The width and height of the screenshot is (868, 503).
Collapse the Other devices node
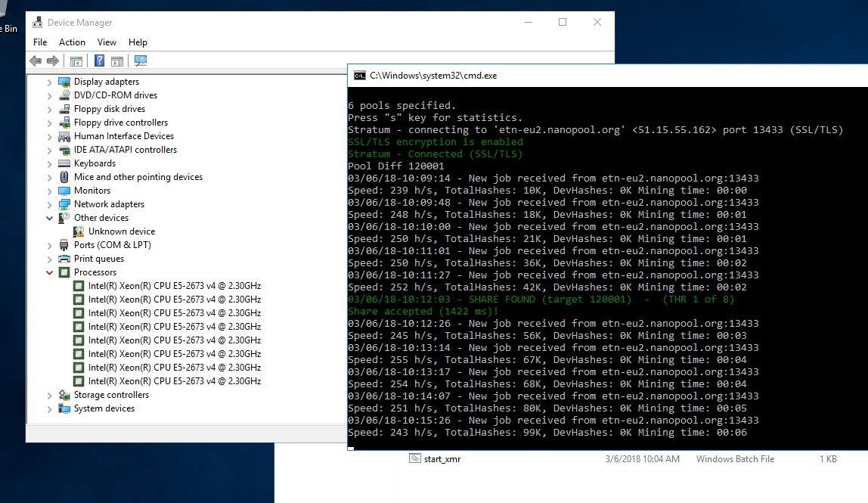point(49,219)
